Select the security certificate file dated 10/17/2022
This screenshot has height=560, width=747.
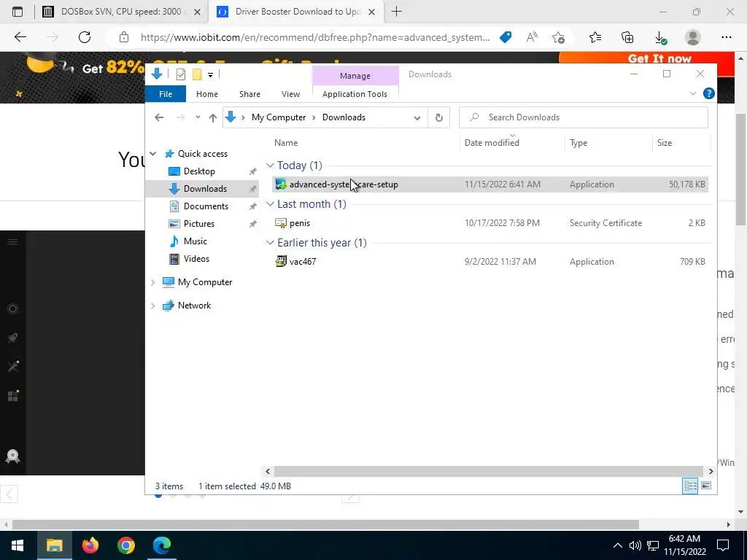point(489,223)
